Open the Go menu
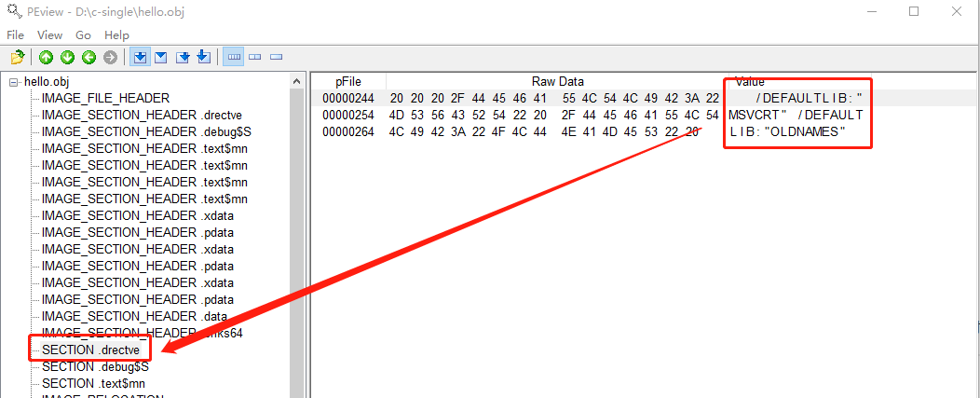The width and height of the screenshot is (980, 398). coord(83,34)
